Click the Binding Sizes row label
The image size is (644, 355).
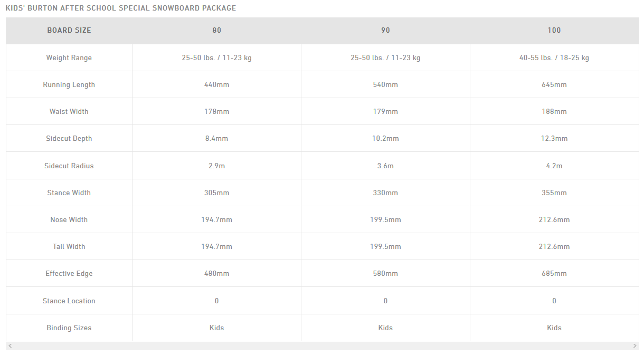(x=69, y=328)
